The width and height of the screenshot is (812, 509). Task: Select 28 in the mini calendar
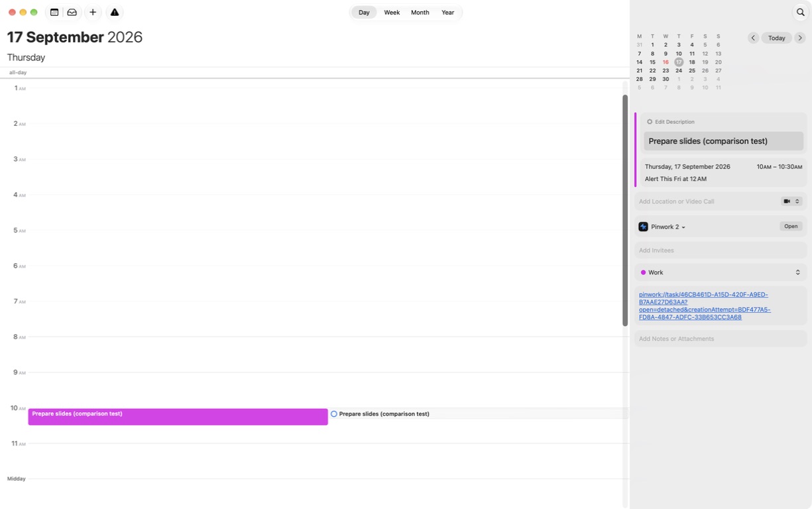tap(639, 79)
